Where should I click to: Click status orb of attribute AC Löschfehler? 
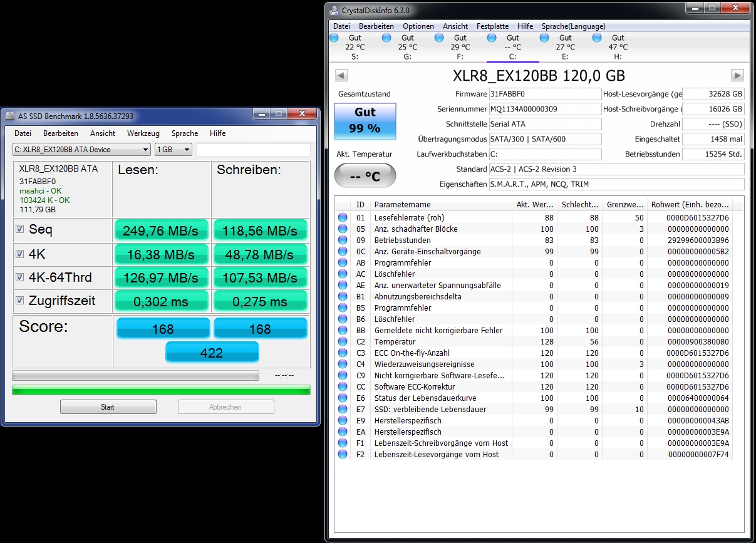(343, 274)
